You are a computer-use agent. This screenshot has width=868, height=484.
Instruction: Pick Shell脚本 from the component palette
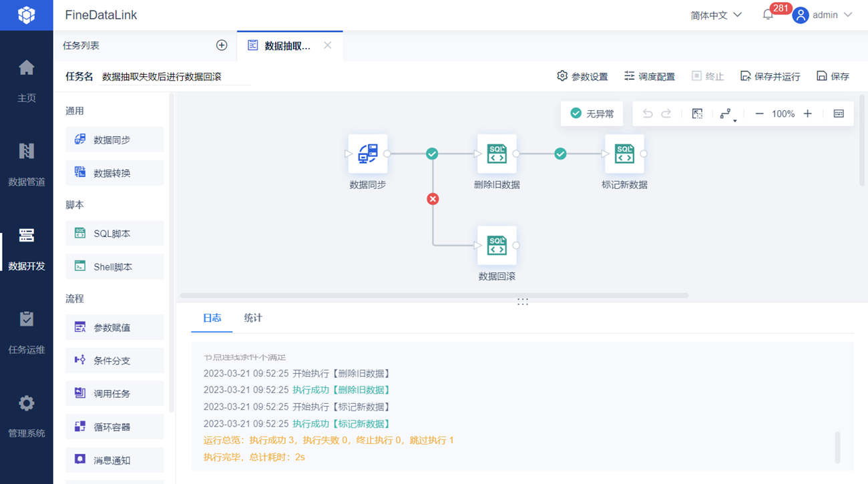click(x=115, y=267)
